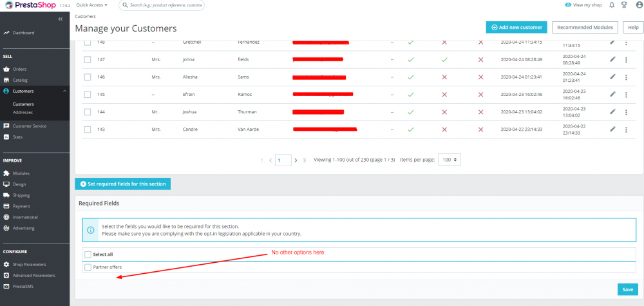Click the Shop Parameters gear icon

(6, 265)
